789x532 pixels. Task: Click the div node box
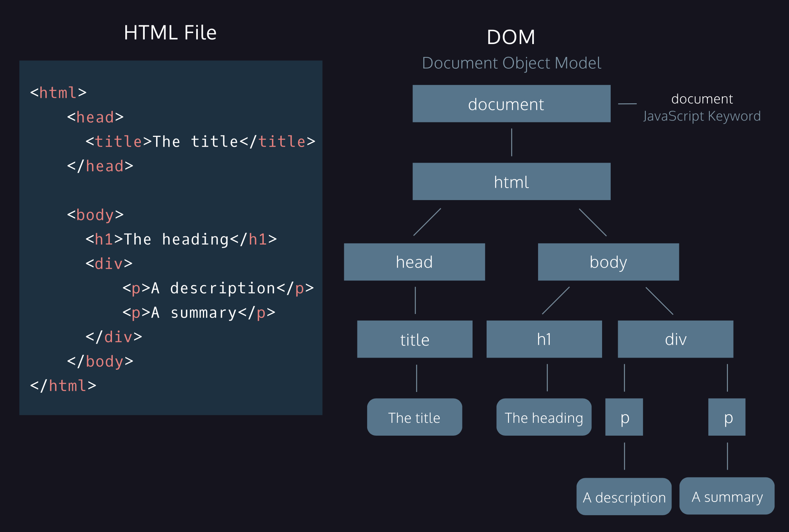click(675, 339)
